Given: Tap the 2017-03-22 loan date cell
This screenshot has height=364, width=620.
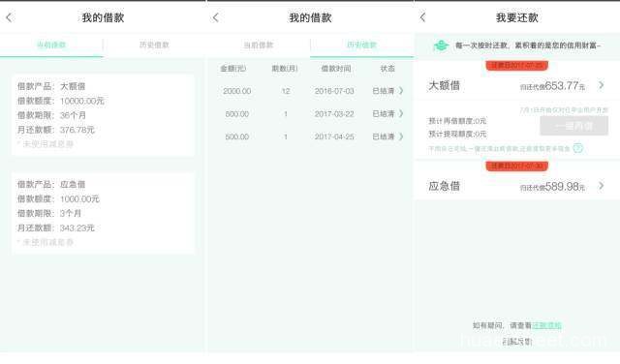Looking at the screenshot, I should coord(334,114).
